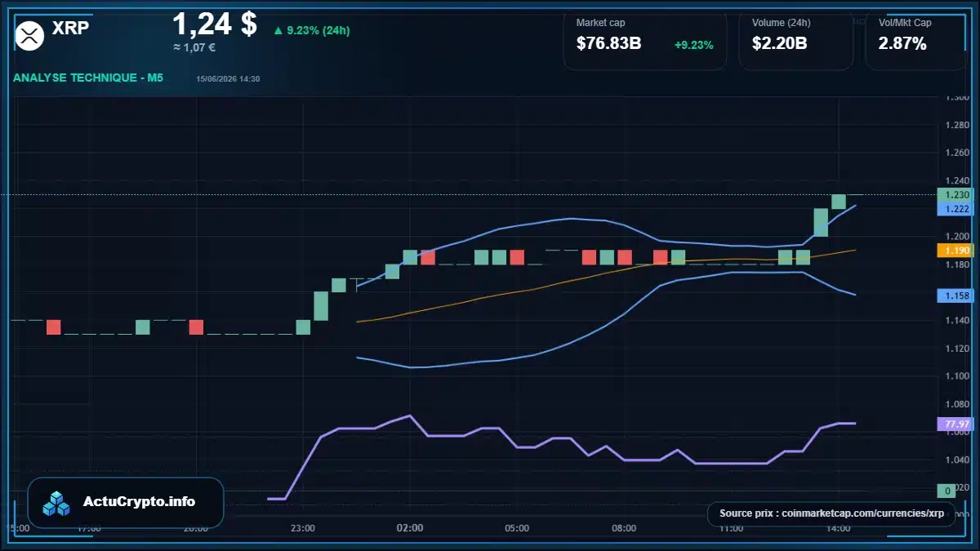This screenshot has height=551, width=980.
Task: Click the 1.120 price axis label
Action: 956,348
